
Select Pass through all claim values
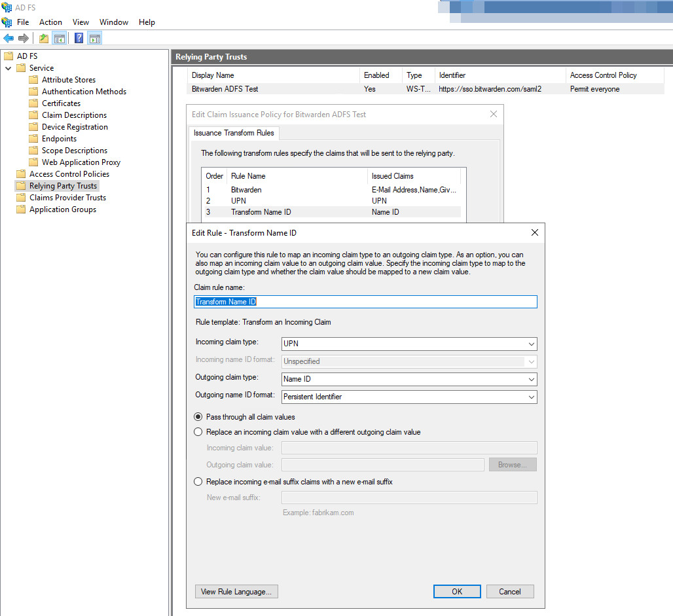tap(198, 417)
